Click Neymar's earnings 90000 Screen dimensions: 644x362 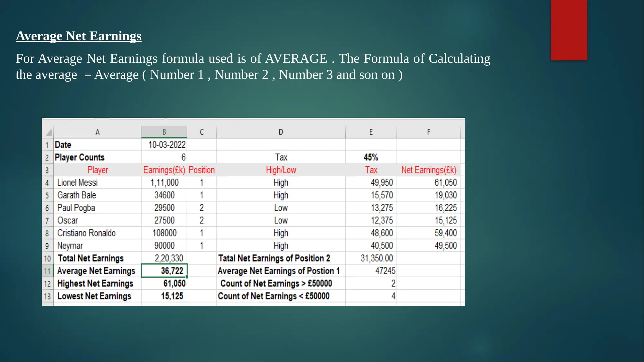[x=164, y=246]
